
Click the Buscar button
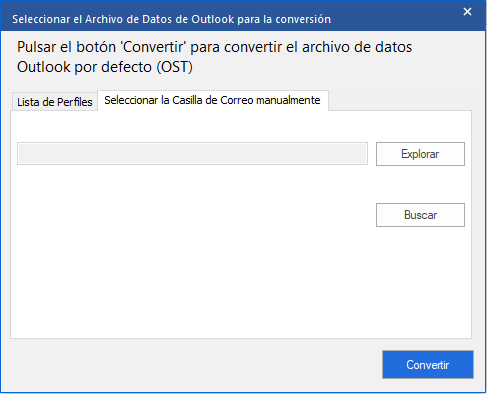click(x=420, y=215)
